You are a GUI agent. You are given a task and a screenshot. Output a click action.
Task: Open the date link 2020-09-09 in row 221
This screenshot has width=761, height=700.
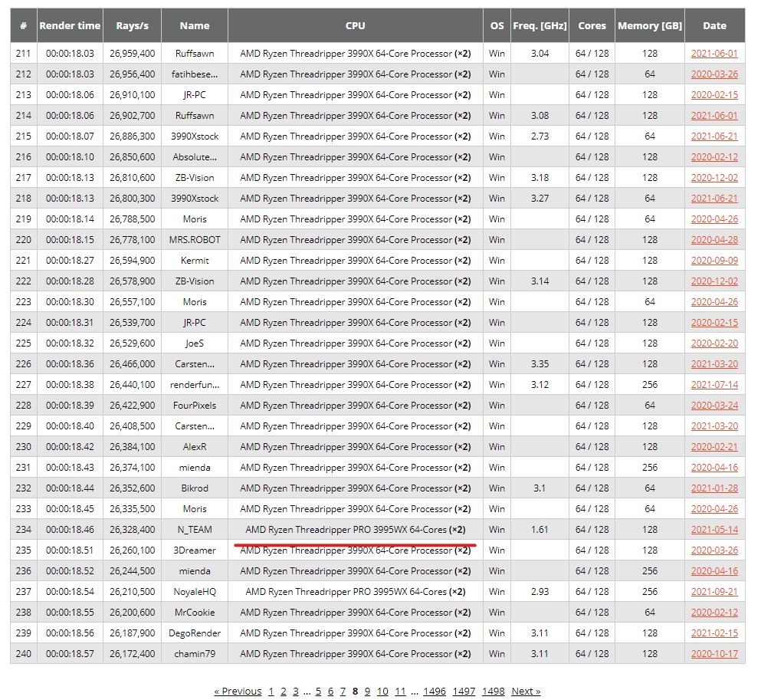714,261
